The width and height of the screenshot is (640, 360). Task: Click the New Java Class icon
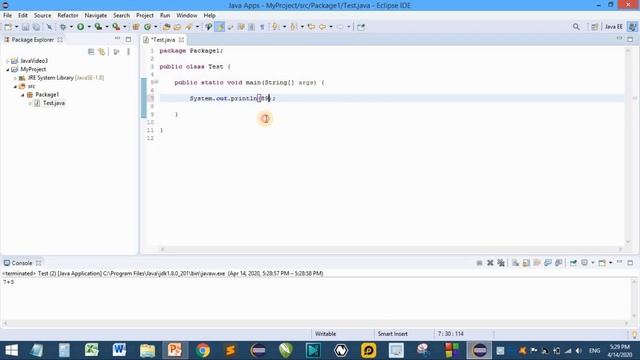click(x=147, y=27)
